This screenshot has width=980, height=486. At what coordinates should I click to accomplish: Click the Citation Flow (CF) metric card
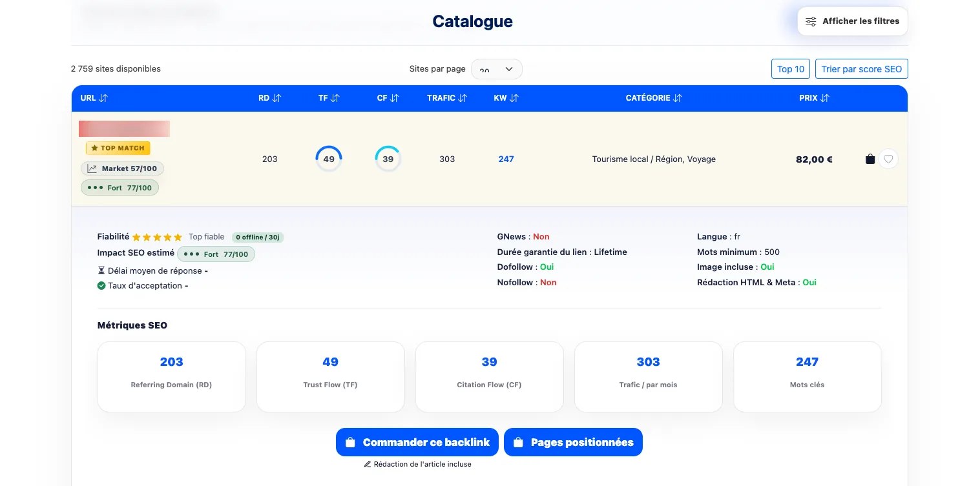pyautogui.click(x=489, y=377)
